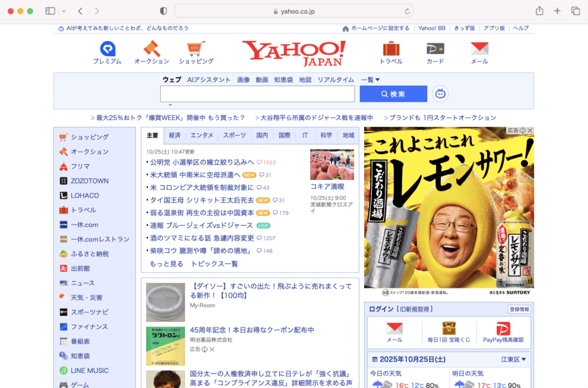Open ホームページに設定する link
Screen dimensions: 588x388
tap(380, 28)
